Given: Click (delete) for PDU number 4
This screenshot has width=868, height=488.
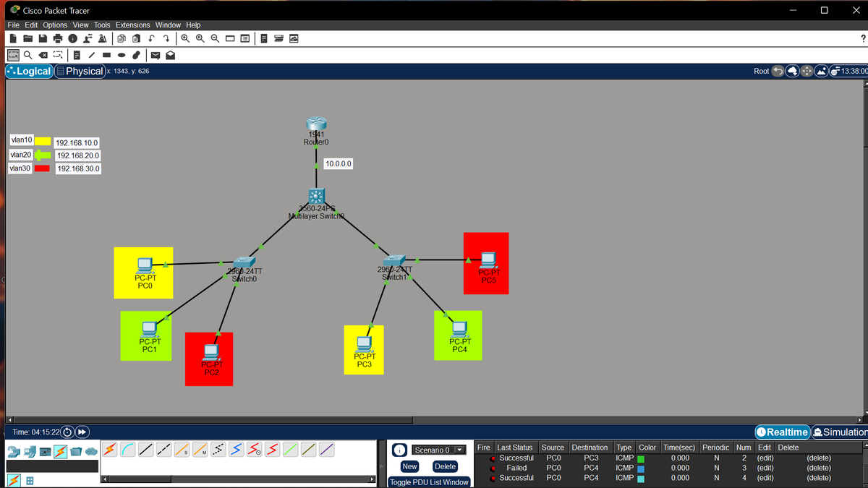Looking at the screenshot, I should click(x=819, y=478).
